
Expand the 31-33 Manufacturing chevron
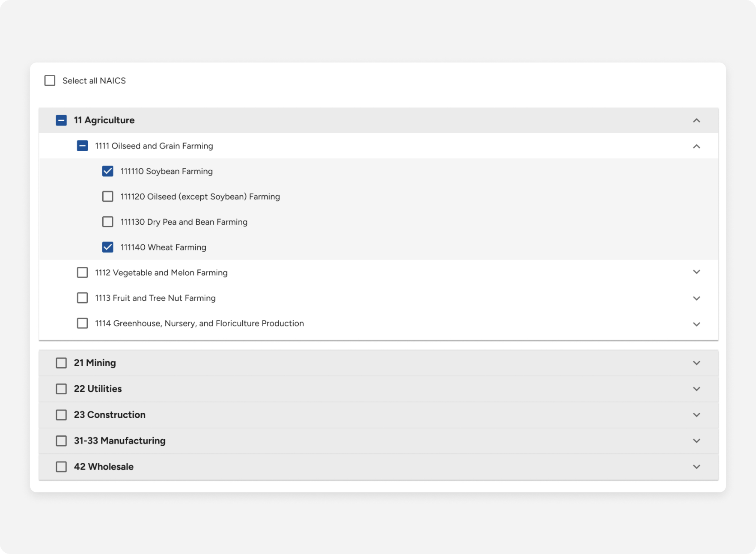click(x=696, y=441)
